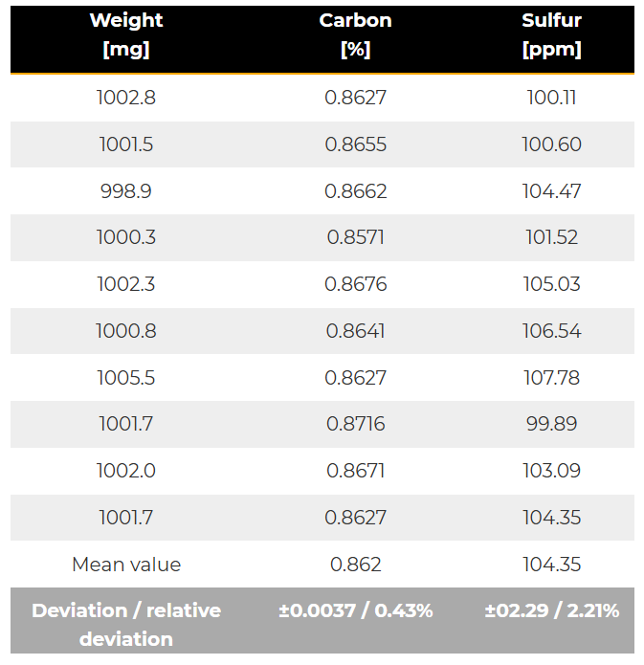Select the weight cell 1002.8
The height and width of the screenshot is (665, 644).
coord(126,98)
